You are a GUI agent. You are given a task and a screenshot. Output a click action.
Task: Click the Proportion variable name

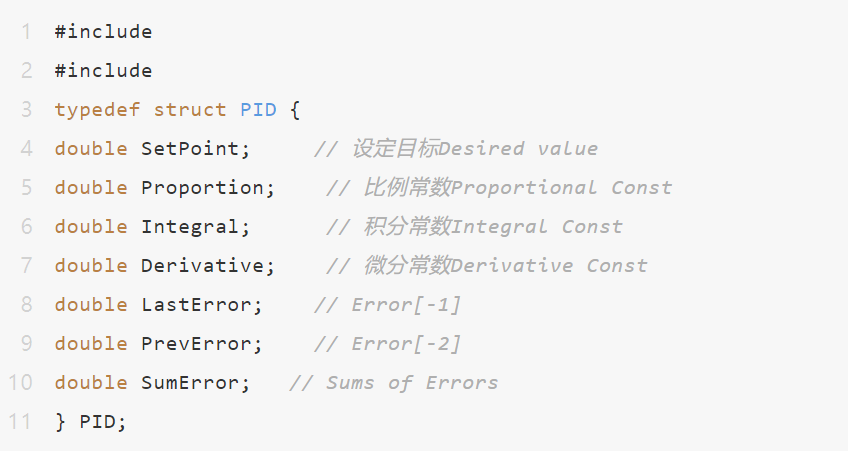pos(202,188)
